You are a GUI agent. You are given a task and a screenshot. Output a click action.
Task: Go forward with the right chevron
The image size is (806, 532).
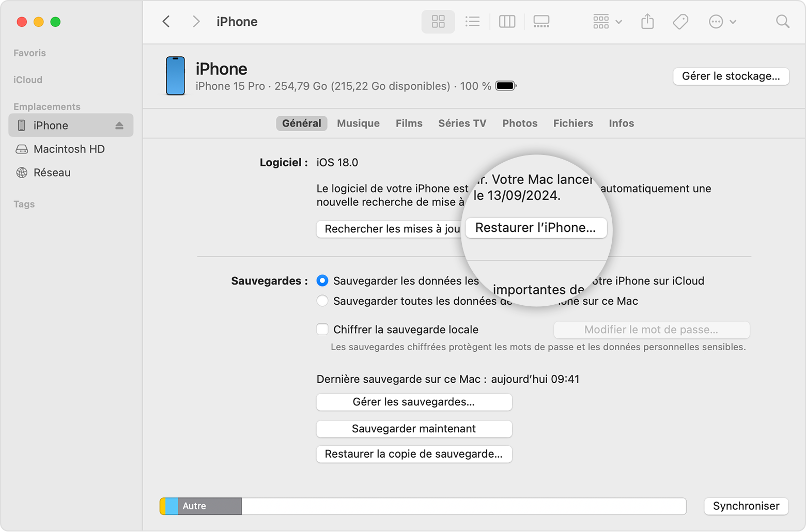coord(196,22)
